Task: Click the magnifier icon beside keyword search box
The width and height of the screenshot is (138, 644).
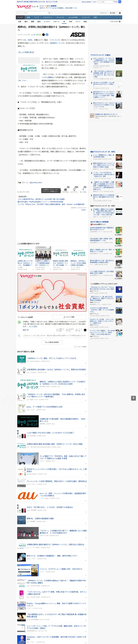Action: [x=49, y=13]
